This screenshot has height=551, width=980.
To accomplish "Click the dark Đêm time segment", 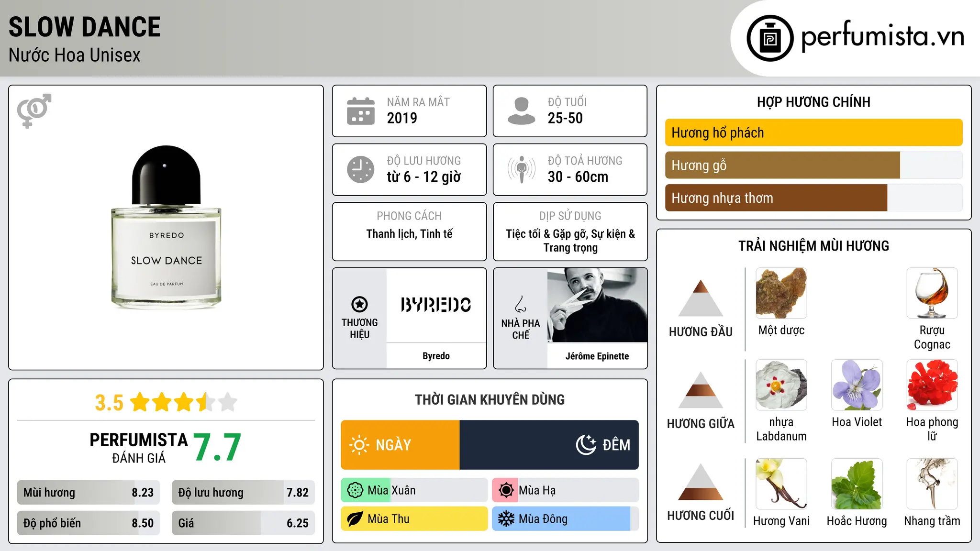I will pos(549,445).
